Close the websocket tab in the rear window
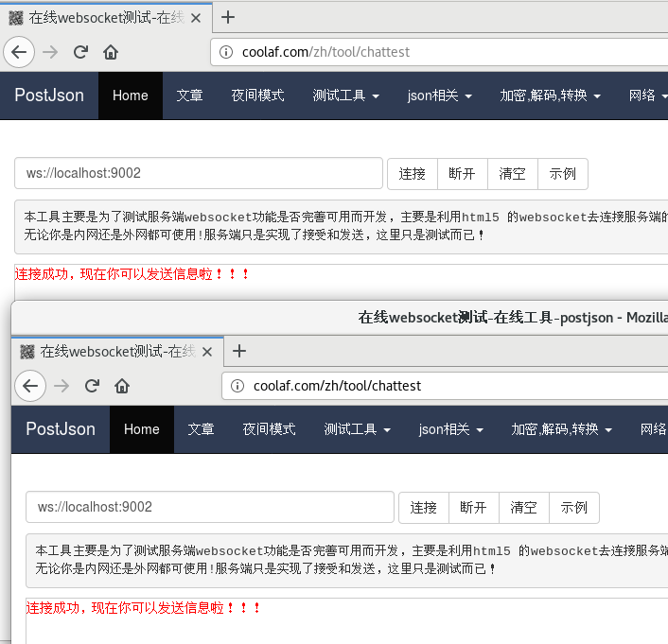Image resolution: width=668 pixels, height=644 pixels. coord(196,18)
